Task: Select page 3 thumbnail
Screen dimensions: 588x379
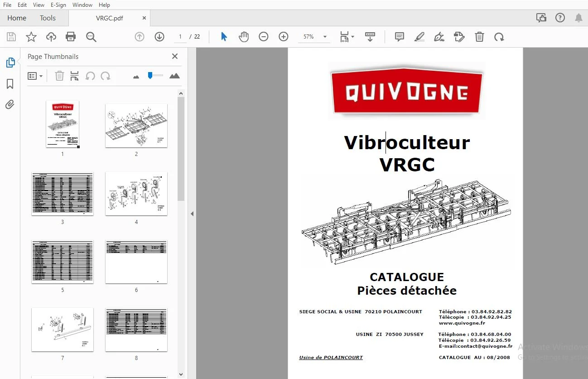Action: pos(63,194)
